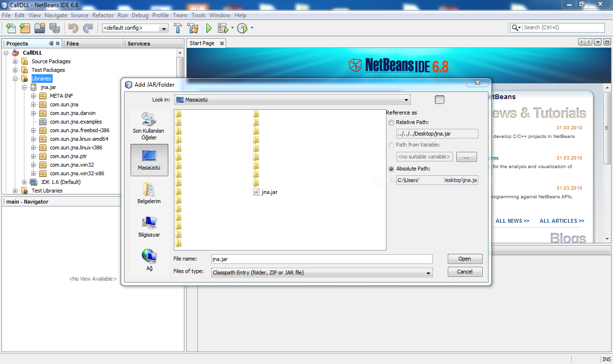Image resolution: width=613 pixels, height=364 pixels.
Task: Click scroll documents right arrow in editor
Action: [589, 42]
